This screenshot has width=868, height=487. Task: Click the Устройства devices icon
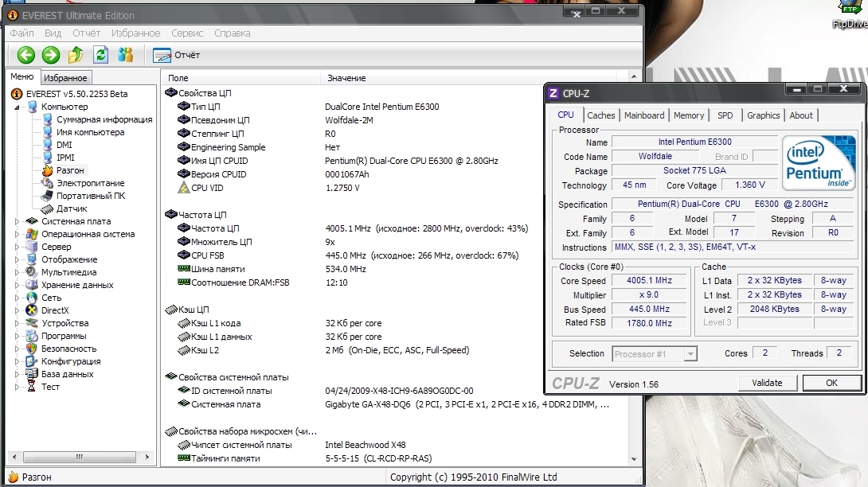click(x=32, y=323)
